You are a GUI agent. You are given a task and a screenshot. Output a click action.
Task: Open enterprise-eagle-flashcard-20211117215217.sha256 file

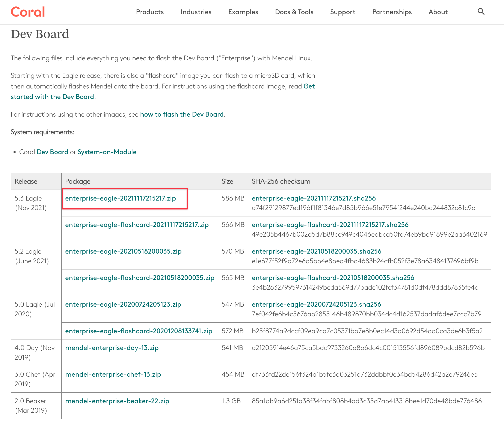click(x=330, y=225)
